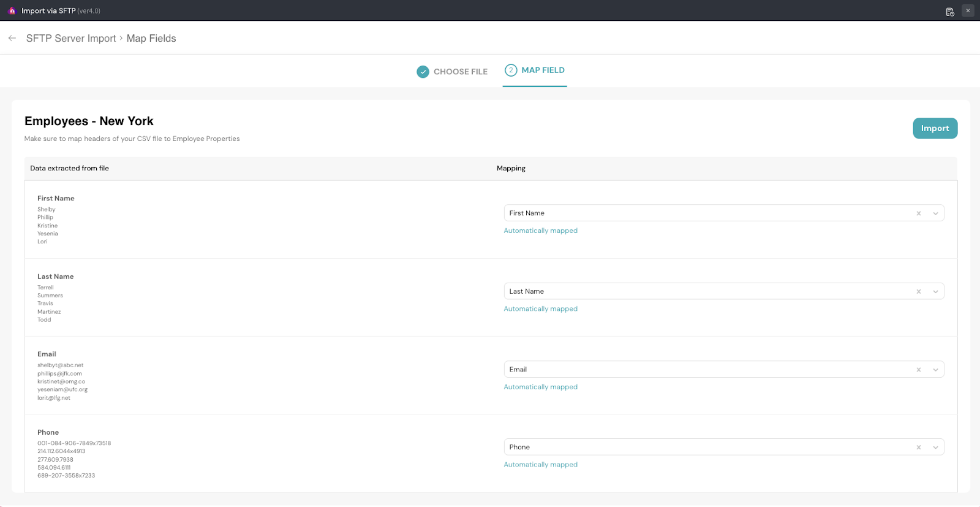Open the Email mapping dropdown

coord(935,370)
